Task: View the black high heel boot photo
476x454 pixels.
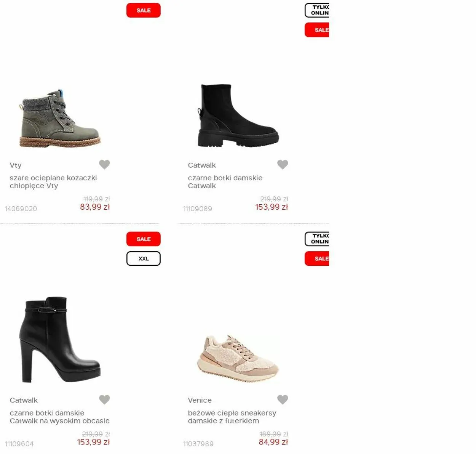Action: pyautogui.click(x=60, y=339)
